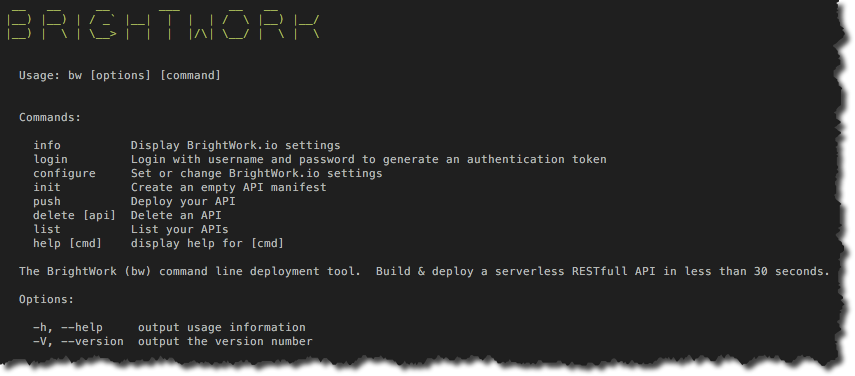
Task: Click the 'init' command name
Action: point(47,187)
